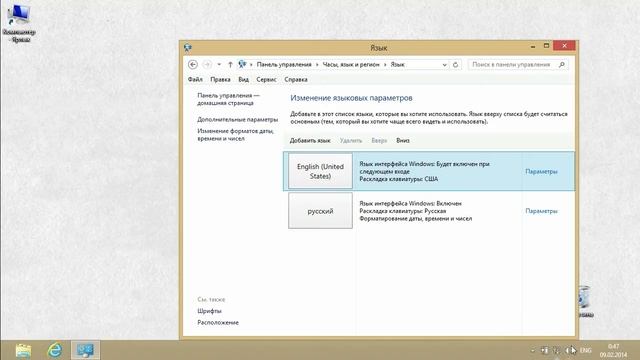Open the Справка menu
Viewport: 640px width, 360px height.
(x=296, y=80)
